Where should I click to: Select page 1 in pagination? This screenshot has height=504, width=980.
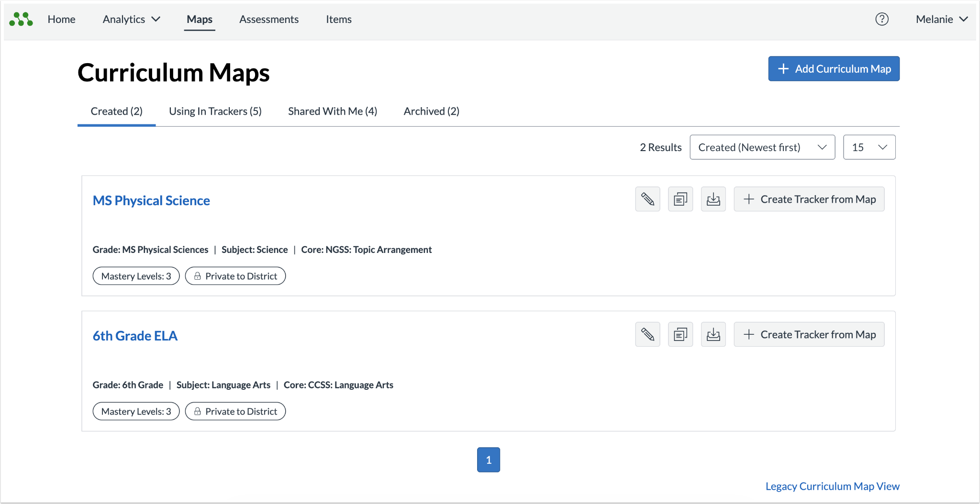tap(489, 460)
